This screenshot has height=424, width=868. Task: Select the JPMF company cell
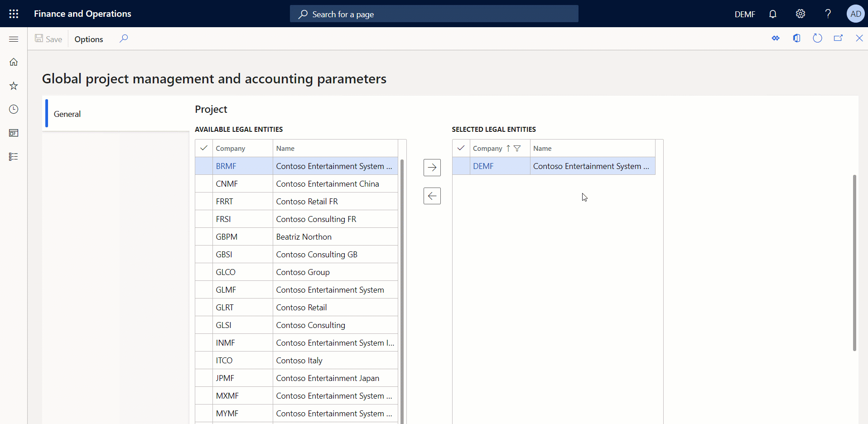coord(243,378)
